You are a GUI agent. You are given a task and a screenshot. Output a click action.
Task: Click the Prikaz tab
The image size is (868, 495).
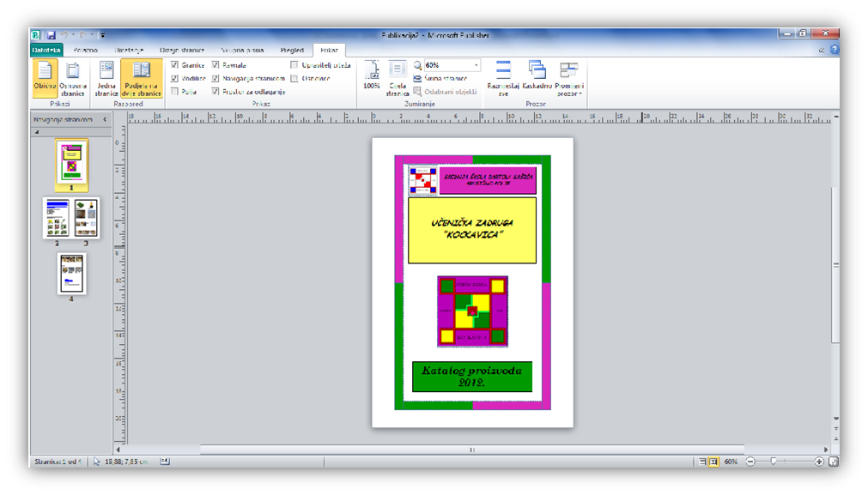click(329, 50)
